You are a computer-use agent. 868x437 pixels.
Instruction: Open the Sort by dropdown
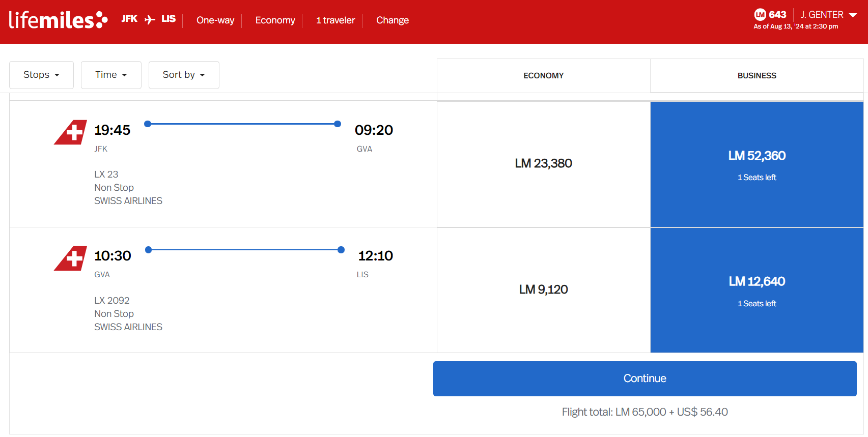(184, 75)
